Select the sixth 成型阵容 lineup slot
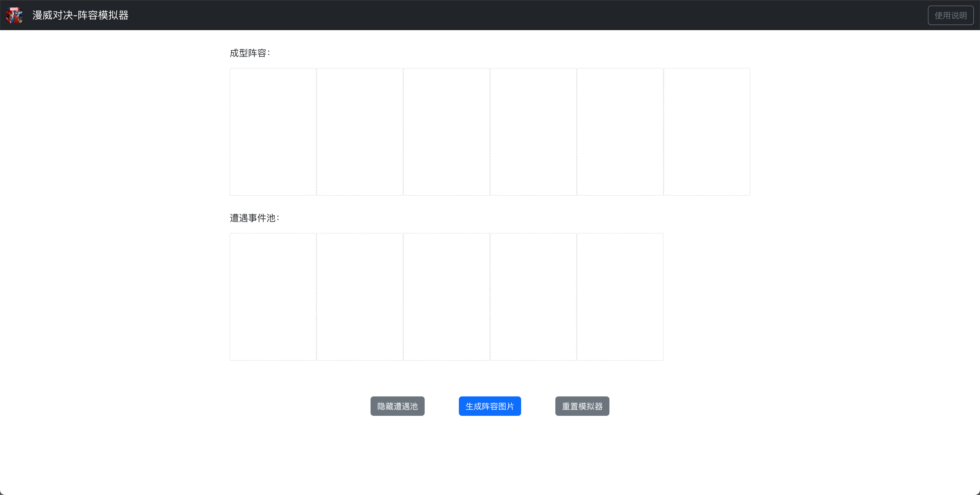The image size is (980, 495). click(x=706, y=132)
